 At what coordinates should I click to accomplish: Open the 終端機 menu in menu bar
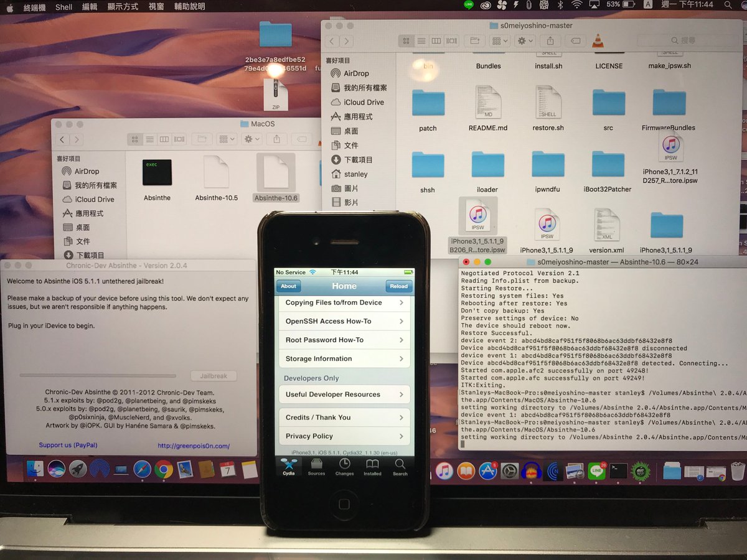coord(34,7)
